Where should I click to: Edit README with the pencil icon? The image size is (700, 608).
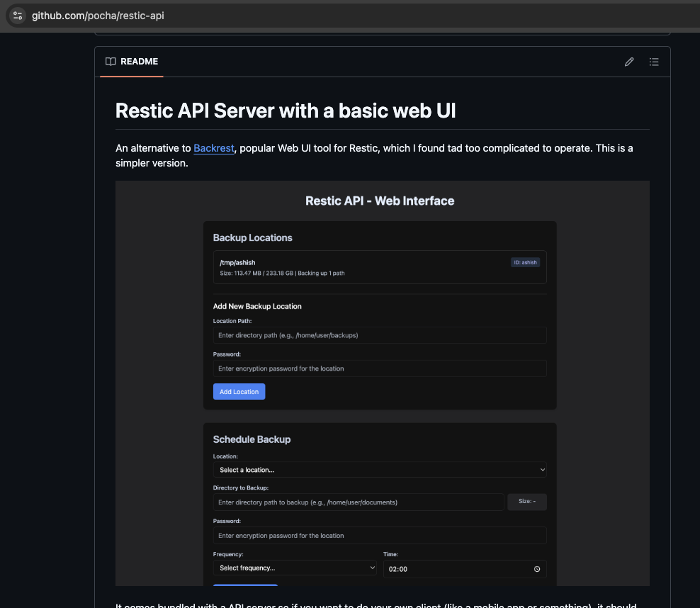(629, 62)
